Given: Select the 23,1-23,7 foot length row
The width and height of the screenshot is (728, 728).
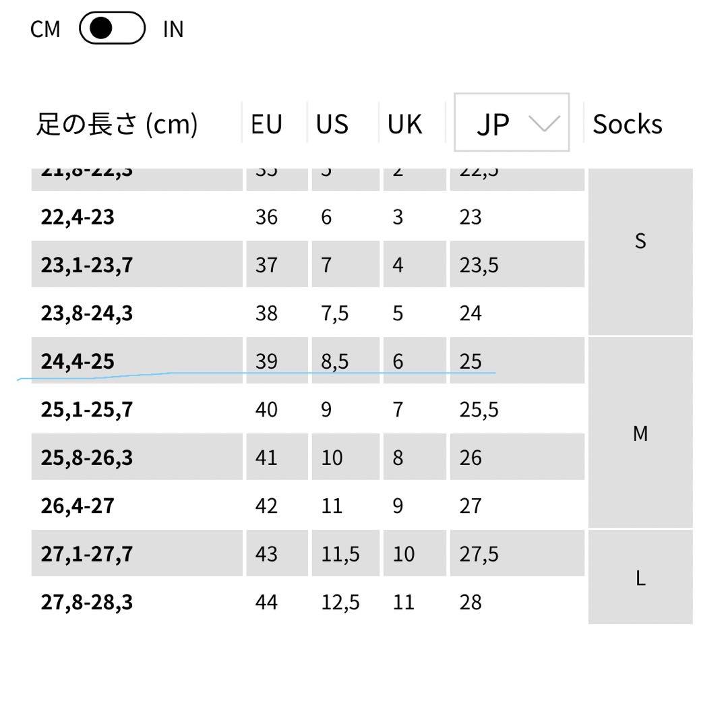Looking at the screenshot, I should point(87,265).
